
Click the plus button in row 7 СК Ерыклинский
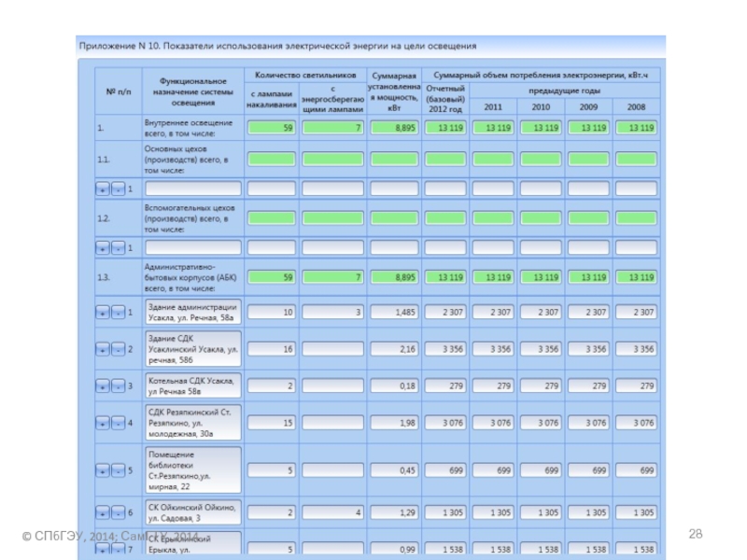tap(103, 550)
